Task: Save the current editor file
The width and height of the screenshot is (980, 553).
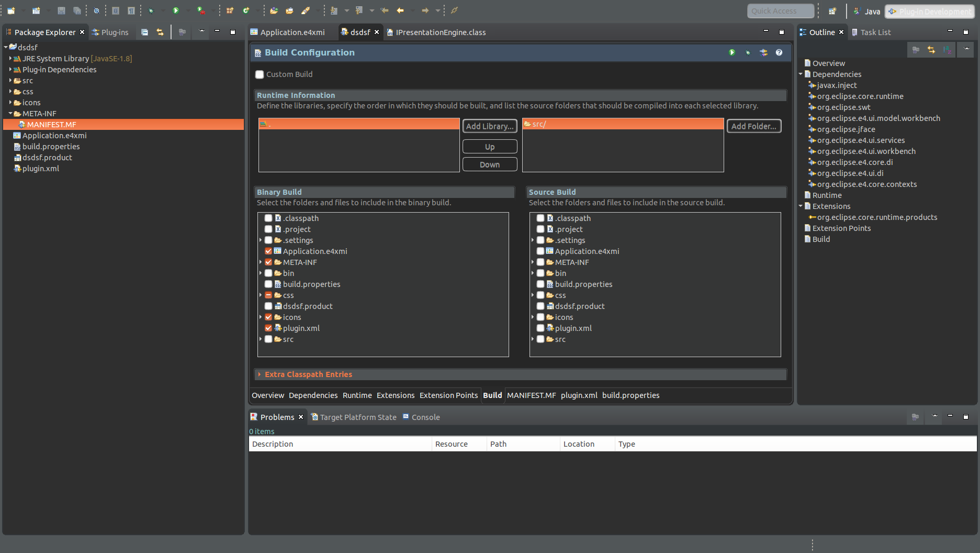Action: click(x=60, y=10)
